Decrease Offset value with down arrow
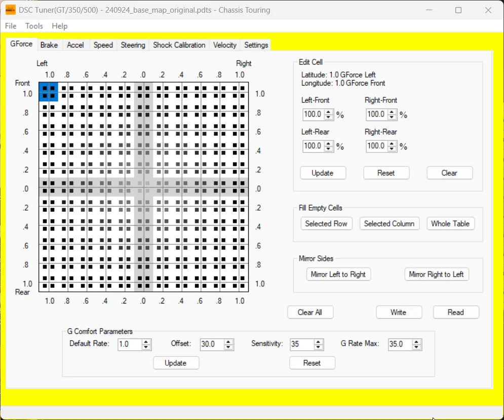 point(228,347)
